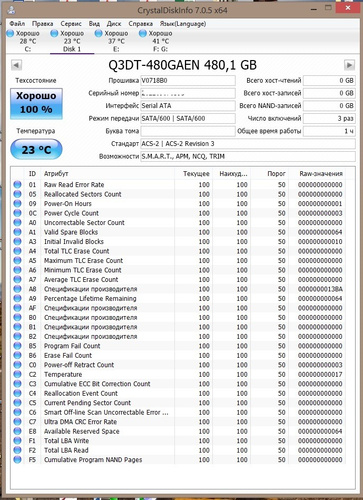Viewport: 363px width, 500px height.
Task: Go to previous disk with left arrow
Action: pyautogui.click(x=16, y=65)
